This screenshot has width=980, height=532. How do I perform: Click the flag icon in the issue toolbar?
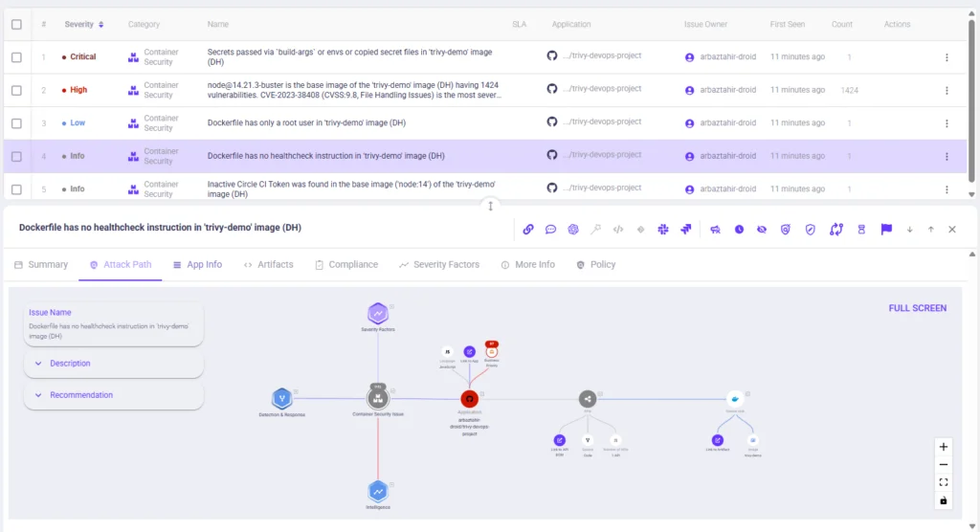click(x=886, y=230)
